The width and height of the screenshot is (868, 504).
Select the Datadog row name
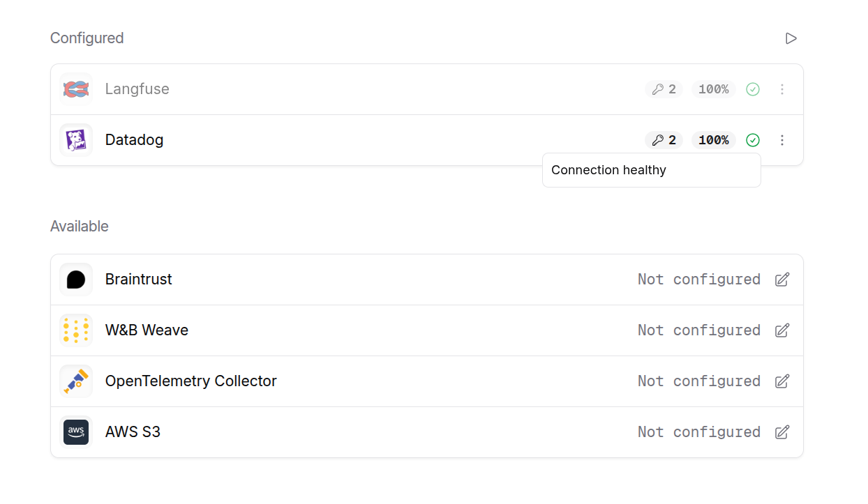click(134, 140)
